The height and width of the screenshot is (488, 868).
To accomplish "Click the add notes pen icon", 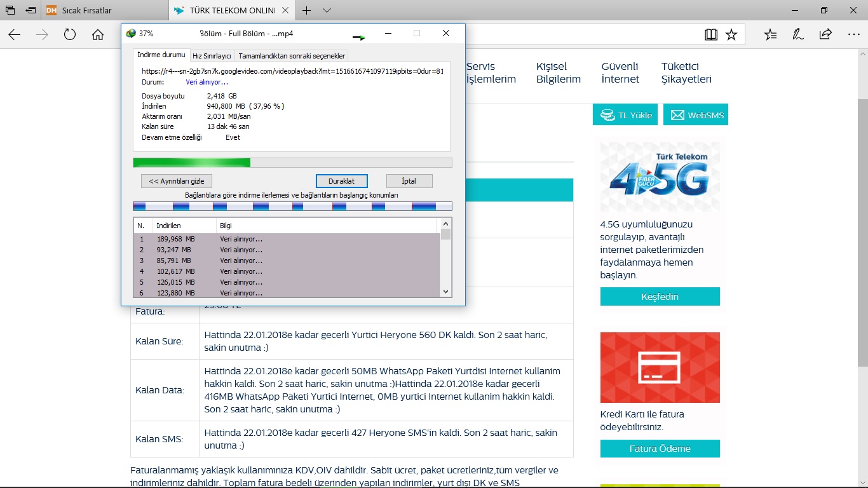I will (797, 35).
